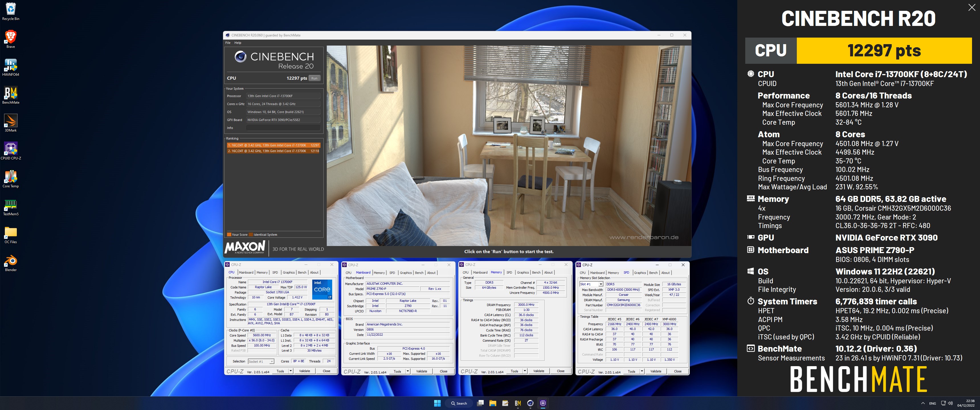Run the Cinebench CPU test

point(314,78)
